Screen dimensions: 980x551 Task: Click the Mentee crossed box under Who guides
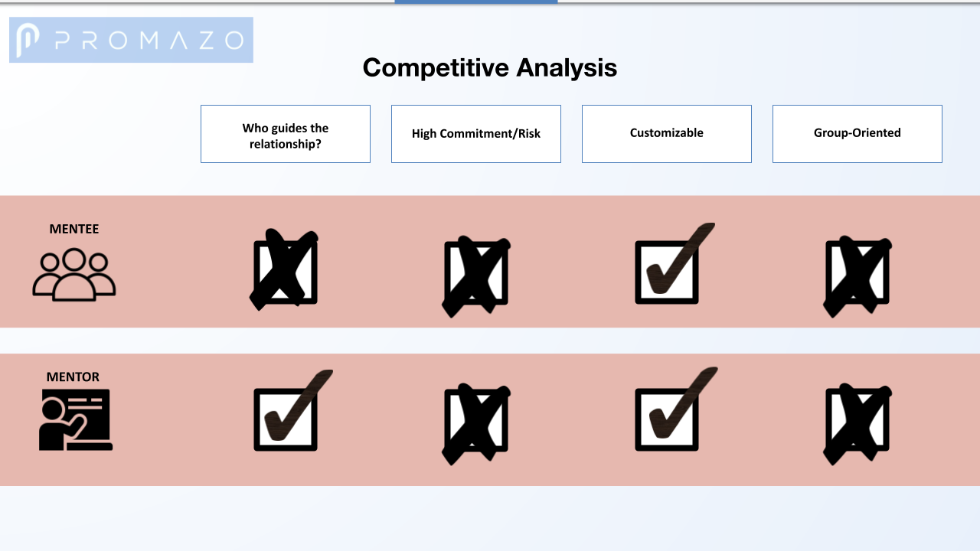pos(284,270)
